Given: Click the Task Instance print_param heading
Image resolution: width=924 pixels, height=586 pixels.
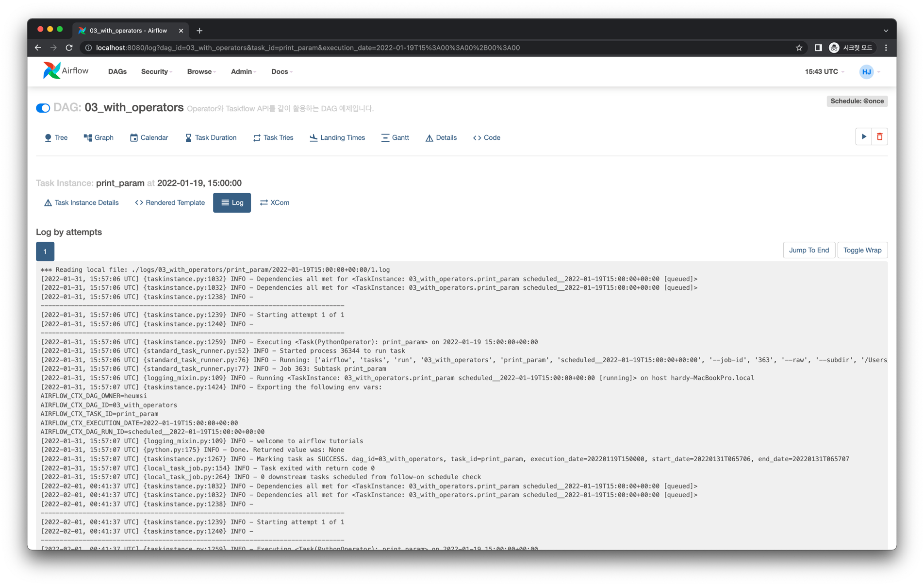Looking at the screenshot, I should pos(139,183).
